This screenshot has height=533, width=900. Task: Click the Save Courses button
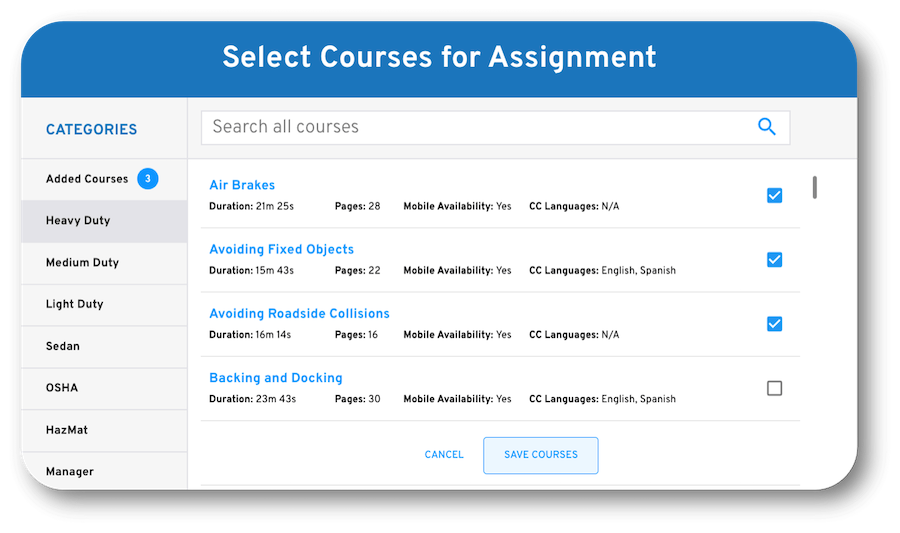[x=540, y=455]
